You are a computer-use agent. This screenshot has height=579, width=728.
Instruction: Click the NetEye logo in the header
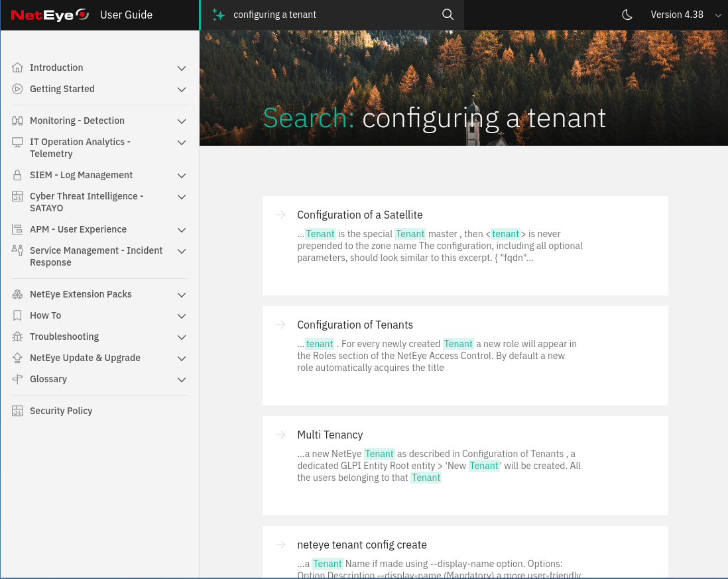coord(50,14)
